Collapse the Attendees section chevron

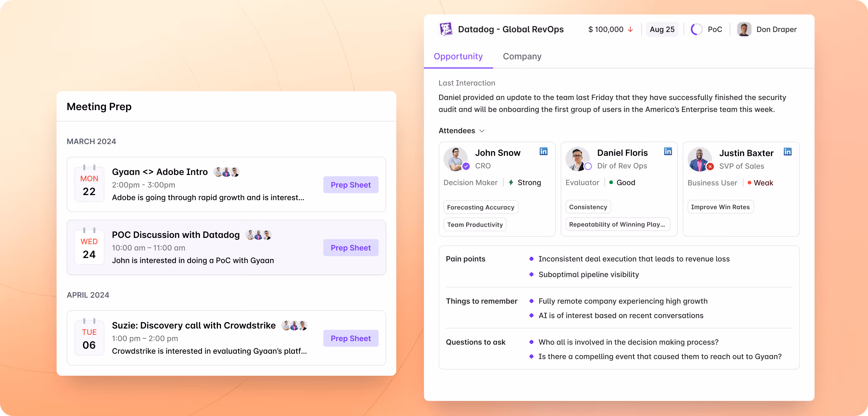[x=482, y=131]
